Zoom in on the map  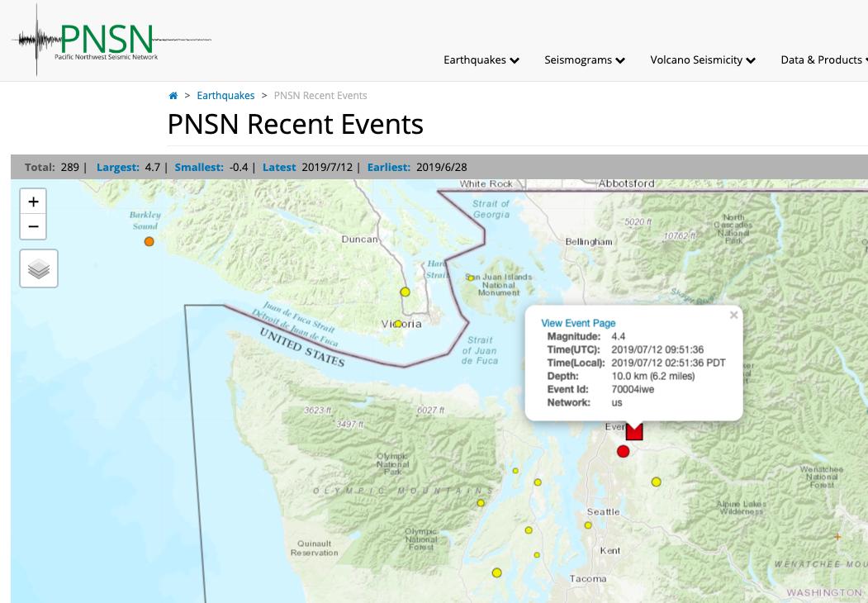point(33,202)
